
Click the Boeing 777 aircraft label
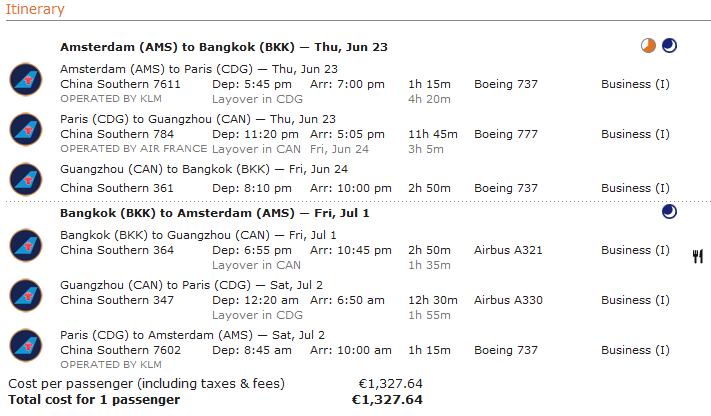point(506,134)
